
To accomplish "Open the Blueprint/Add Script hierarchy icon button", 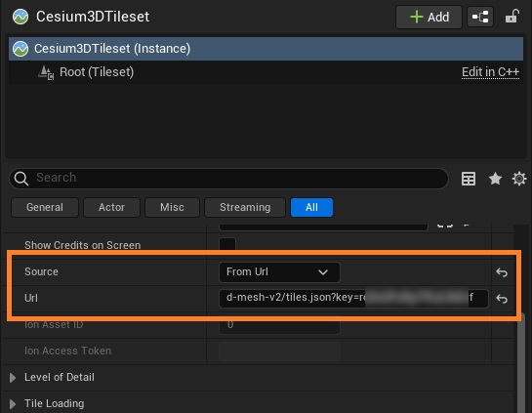I will coord(480,17).
